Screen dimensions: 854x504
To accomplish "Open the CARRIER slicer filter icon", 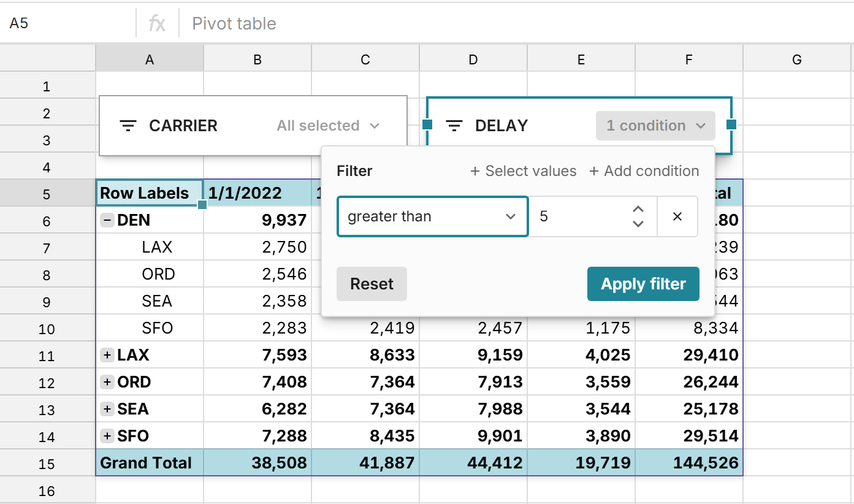I will [129, 126].
